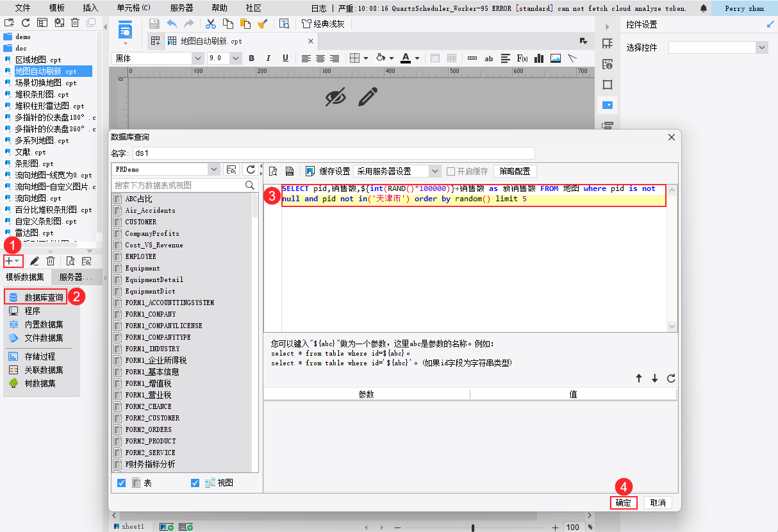Click the delete file trash icon above the file tree

pos(75,22)
